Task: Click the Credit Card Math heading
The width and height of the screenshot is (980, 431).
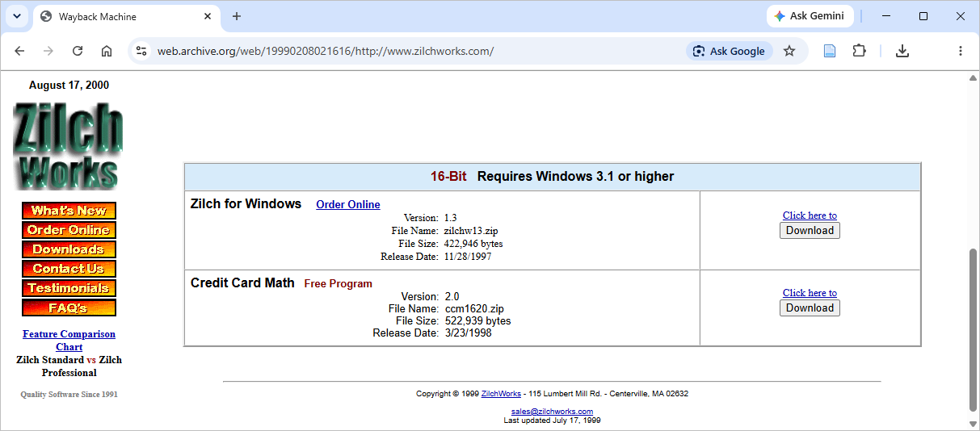Action: [x=242, y=282]
